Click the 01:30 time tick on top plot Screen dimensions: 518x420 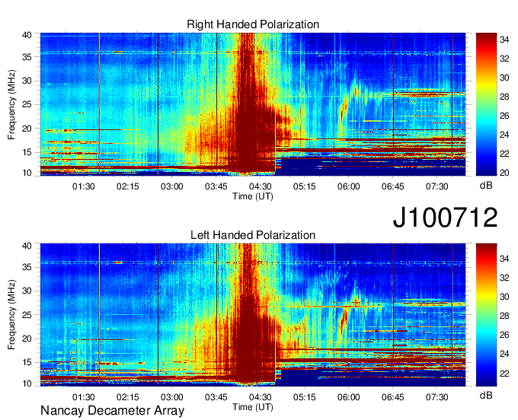[x=84, y=186]
